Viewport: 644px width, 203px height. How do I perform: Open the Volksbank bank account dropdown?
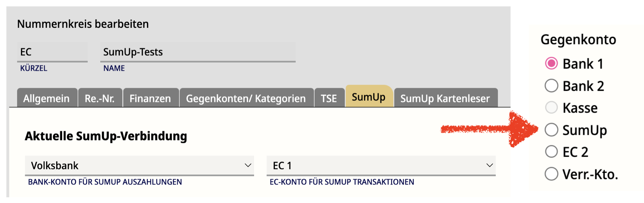[139, 165]
